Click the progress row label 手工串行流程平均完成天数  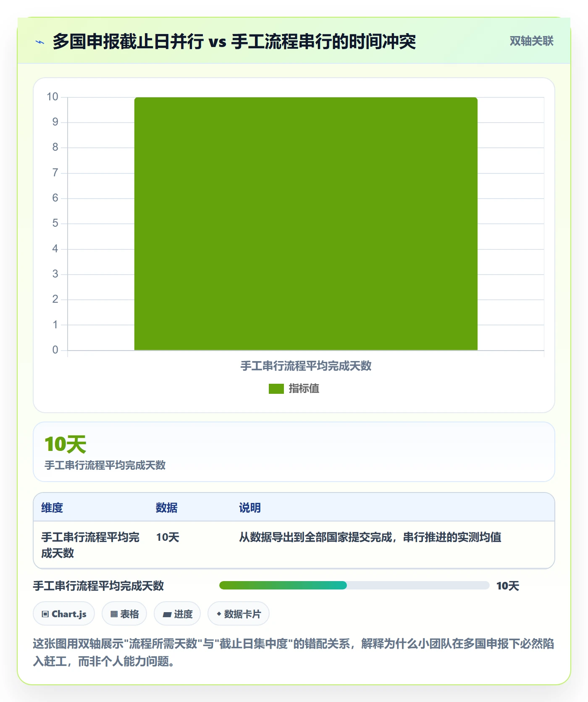point(98,586)
